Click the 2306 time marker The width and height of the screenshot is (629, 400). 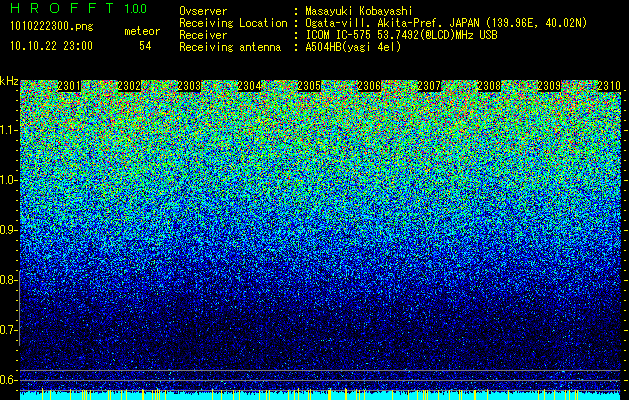[x=369, y=86]
